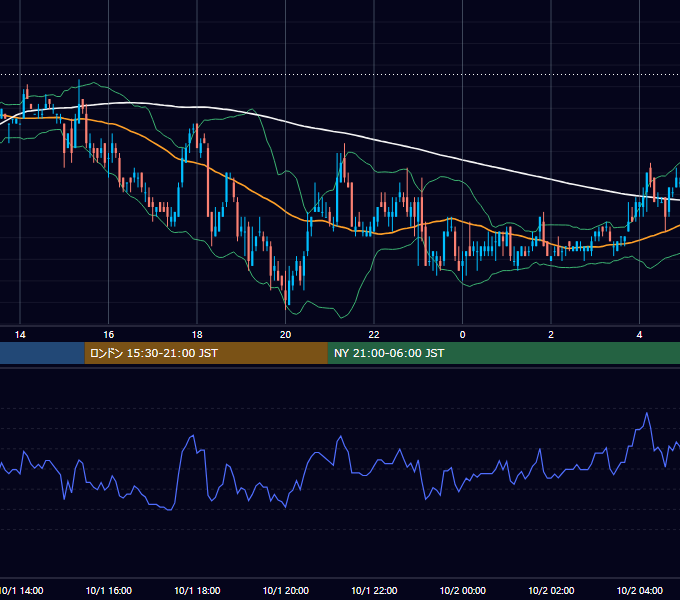Select the NY 21:00-06:00 JST session bar
This screenshot has height=600, width=680.
pos(504,353)
